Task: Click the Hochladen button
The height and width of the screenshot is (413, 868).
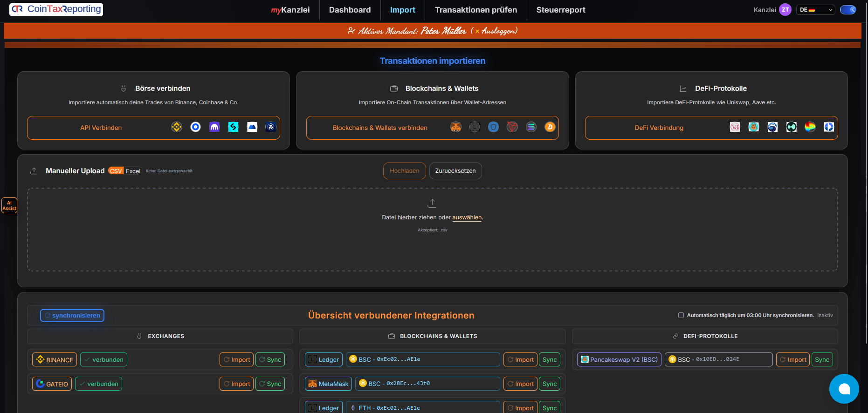Action: click(405, 171)
